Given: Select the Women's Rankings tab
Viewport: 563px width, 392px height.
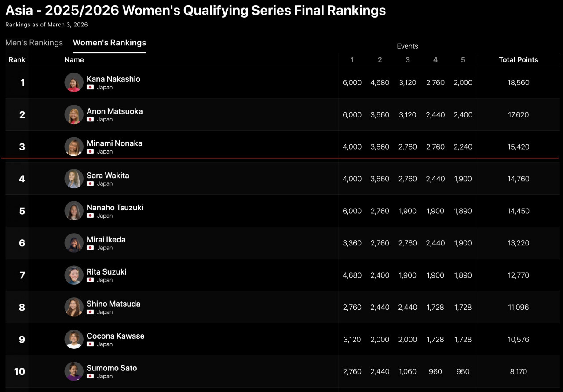Looking at the screenshot, I should (x=110, y=43).
